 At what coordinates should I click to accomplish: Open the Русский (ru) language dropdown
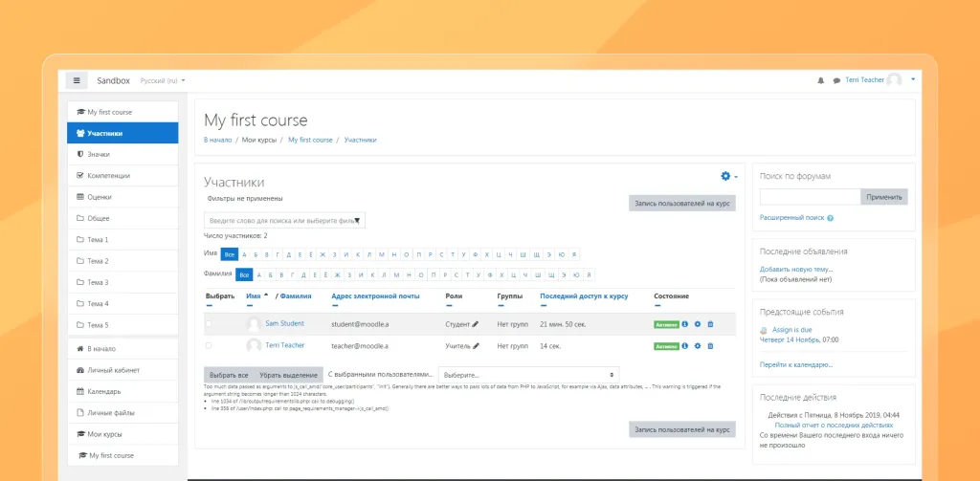click(163, 80)
